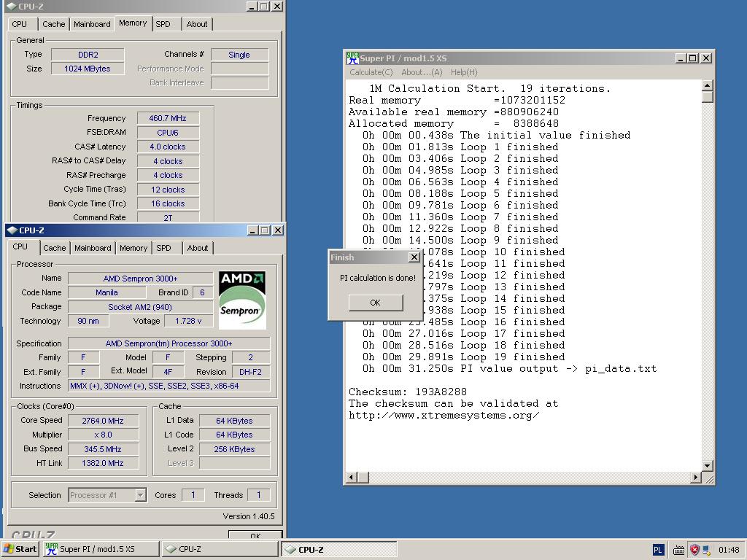Open About tab in lower CPU-Z window

pyautogui.click(x=197, y=248)
